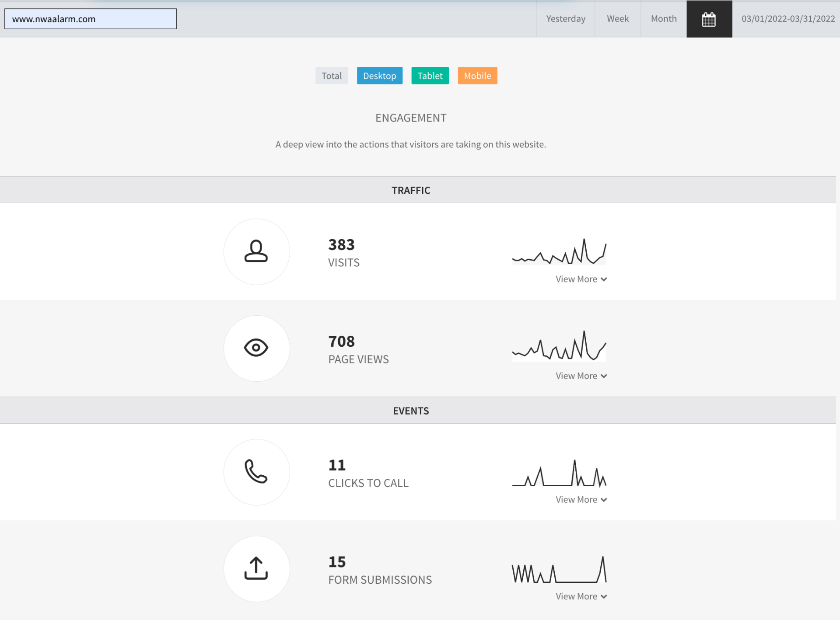Expand View More under Page Views

(581, 376)
